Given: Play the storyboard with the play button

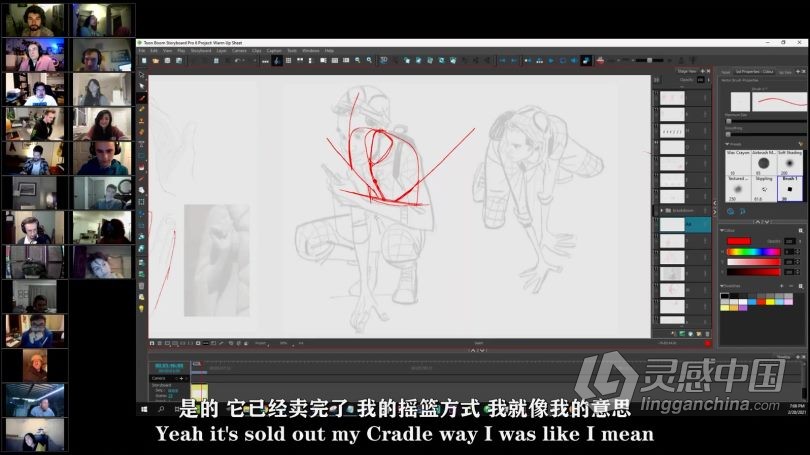Looking at the screenshot, I should (551, 60).
